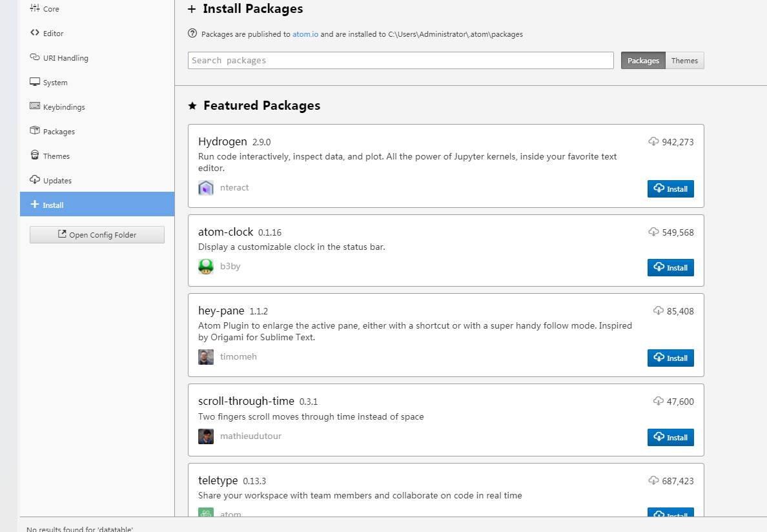The width and height of the screenshot is (767, 532).
Task: Click the Featured Packages star icon
Action: tap(193, 106)
